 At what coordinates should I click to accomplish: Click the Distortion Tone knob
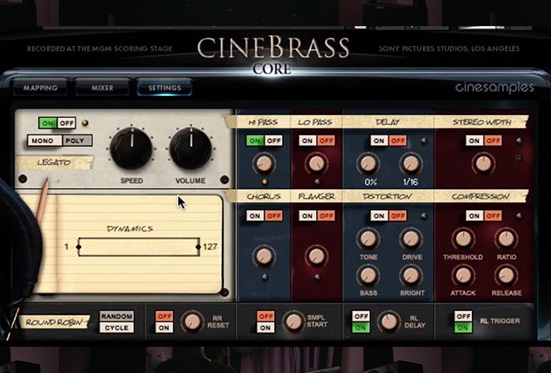tap(368, 239)
